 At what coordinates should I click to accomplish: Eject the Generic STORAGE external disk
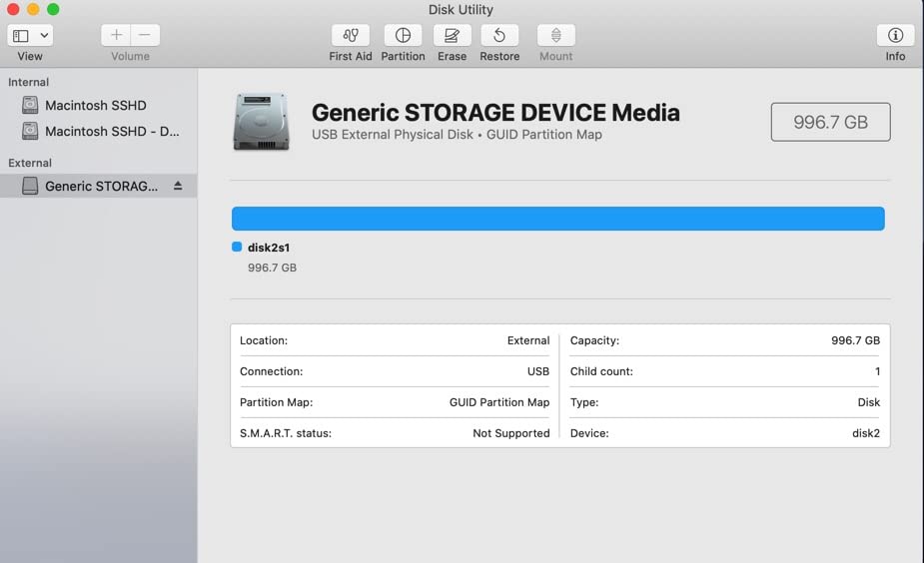(178, 186)
